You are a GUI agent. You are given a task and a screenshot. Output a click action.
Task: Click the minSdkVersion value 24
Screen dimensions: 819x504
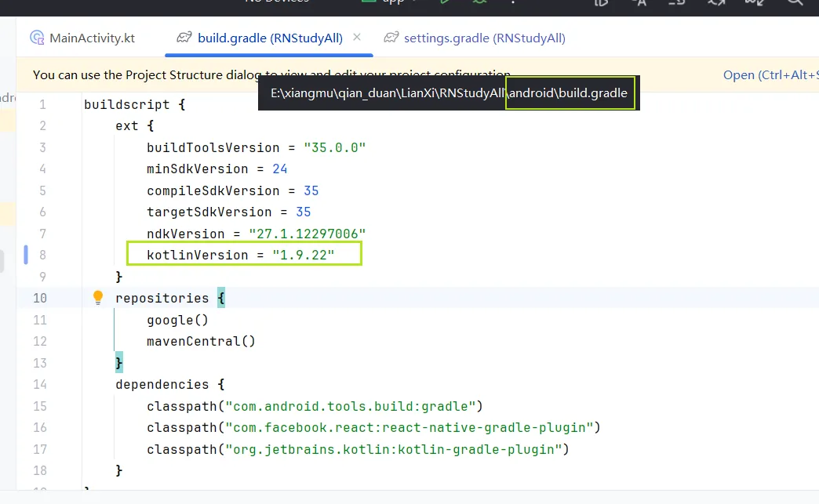[280, 169]
